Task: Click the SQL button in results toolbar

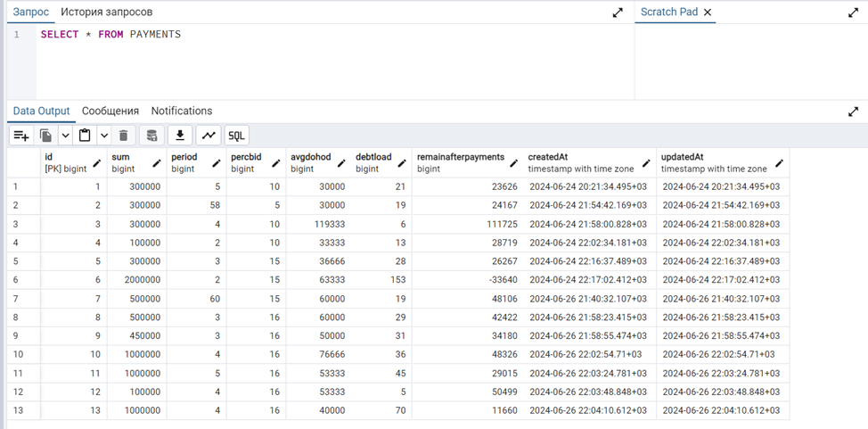Action: coord(236,136)
